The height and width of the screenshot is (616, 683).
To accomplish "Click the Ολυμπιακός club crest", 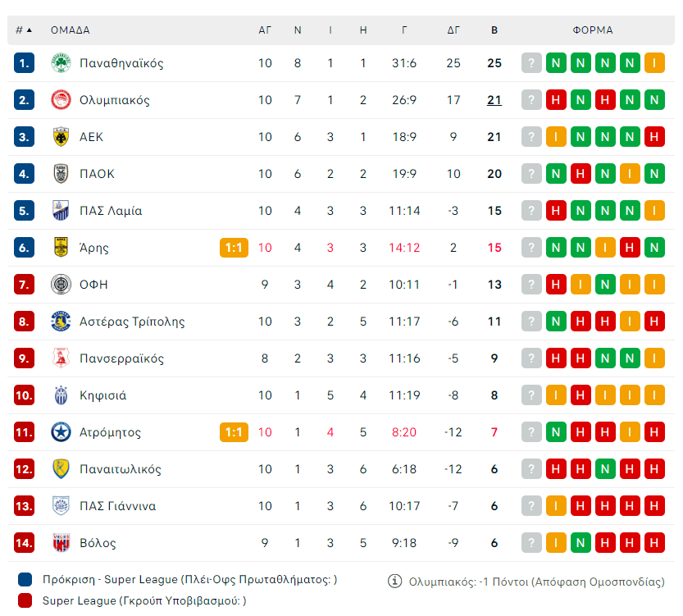I will [61, 100].
